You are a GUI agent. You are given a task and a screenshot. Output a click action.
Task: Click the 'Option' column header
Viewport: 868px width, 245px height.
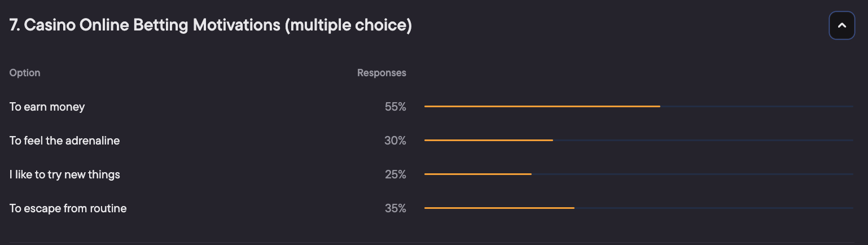point(25,73)
